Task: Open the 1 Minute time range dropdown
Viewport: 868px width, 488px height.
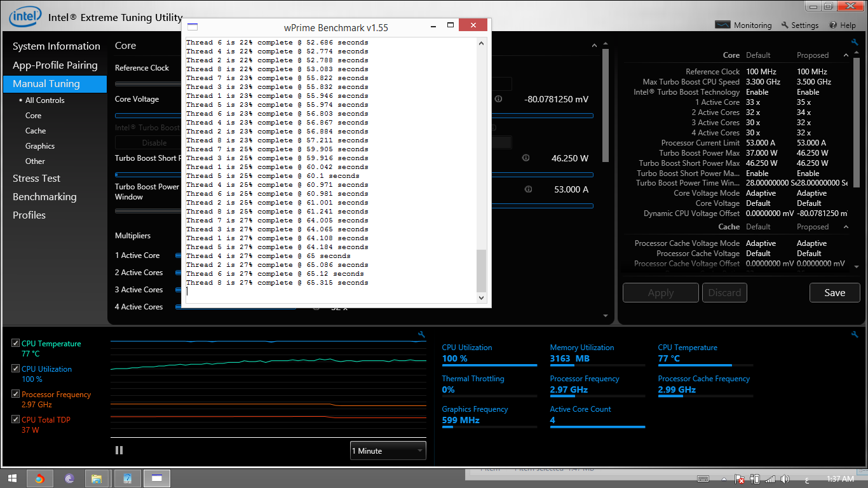Action: pos(388,451)
